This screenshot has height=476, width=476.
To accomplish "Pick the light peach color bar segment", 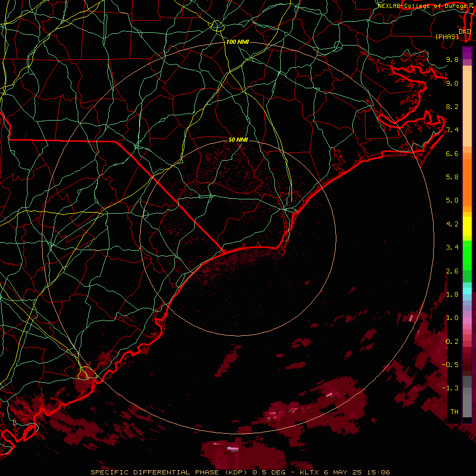I will coord(467,108).
